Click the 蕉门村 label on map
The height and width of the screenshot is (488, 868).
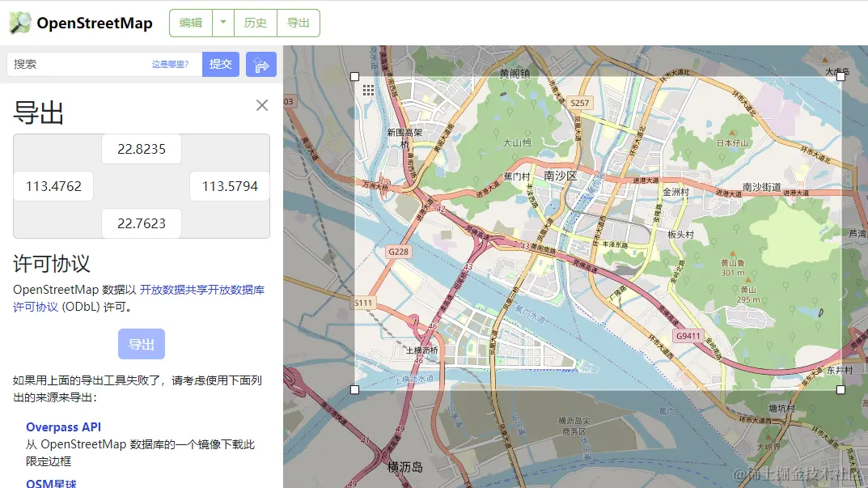click(516, 176)
